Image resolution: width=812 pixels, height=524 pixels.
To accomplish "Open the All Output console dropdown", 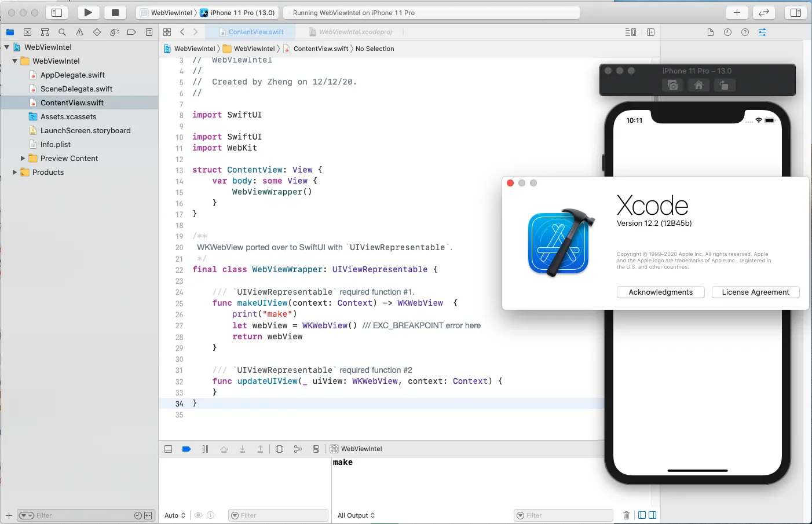I will 356,515.
